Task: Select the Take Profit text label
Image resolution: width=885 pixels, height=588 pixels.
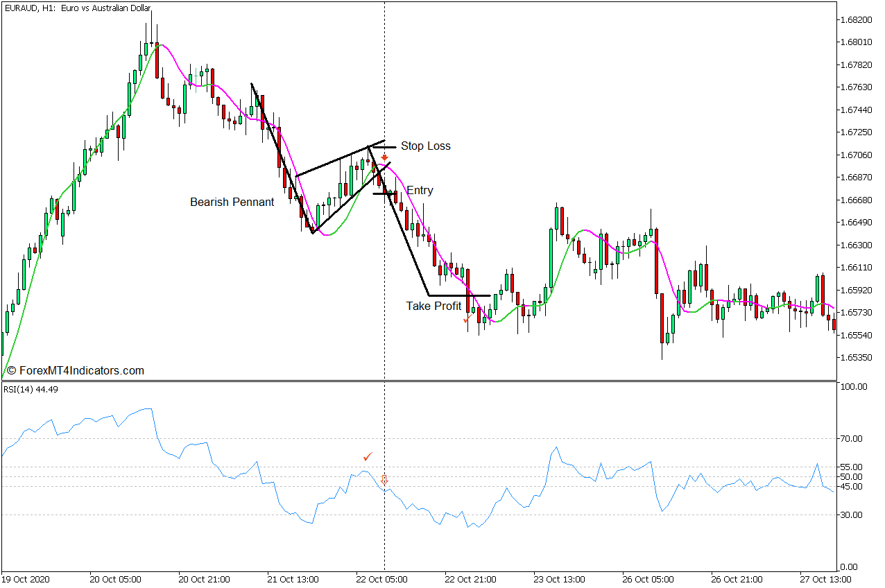Action: [433, 306]
